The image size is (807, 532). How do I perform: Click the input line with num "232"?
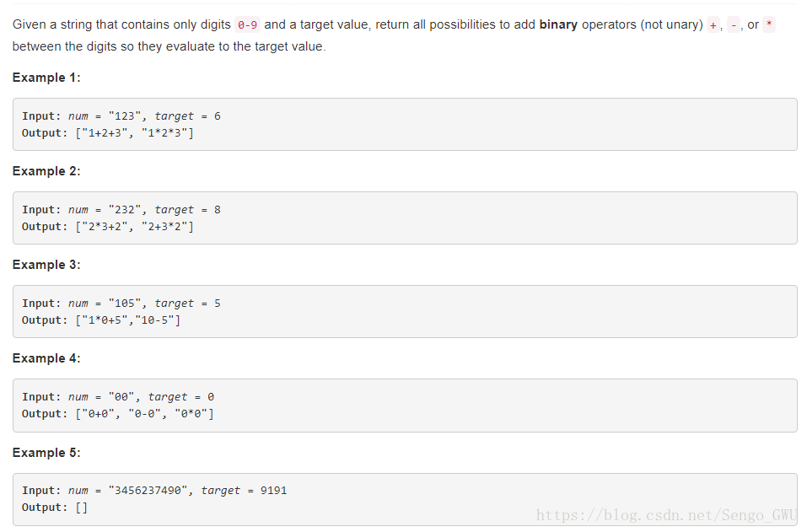(x=121, y=210)
